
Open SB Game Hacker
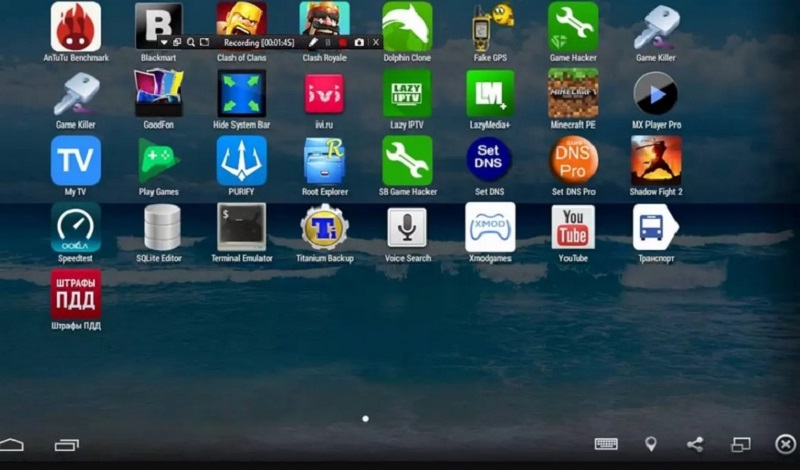pyautogui.click(x=407, y=160)
